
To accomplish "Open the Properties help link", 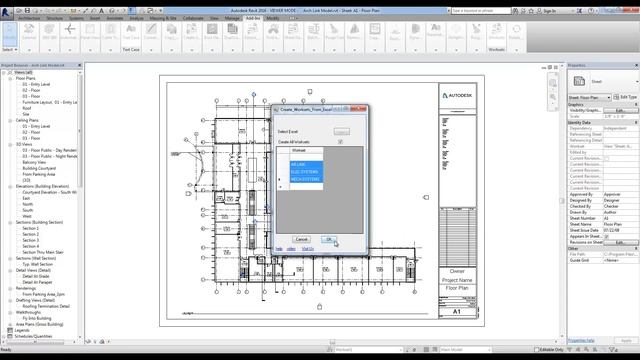I will (581, 340).
